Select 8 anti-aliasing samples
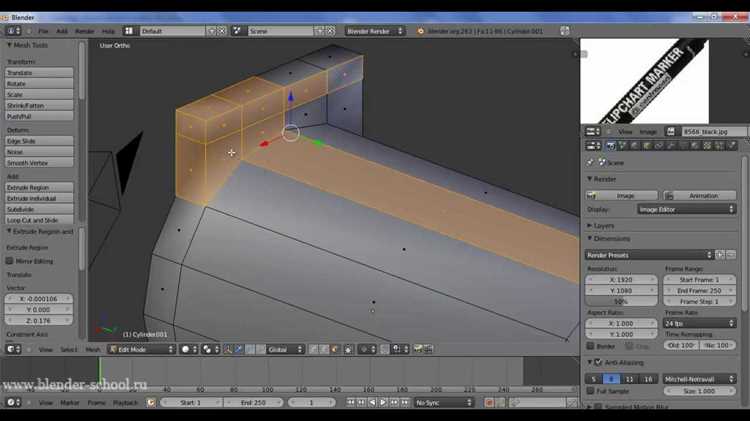Screen dimensions: 750x421 coord(612,379)
